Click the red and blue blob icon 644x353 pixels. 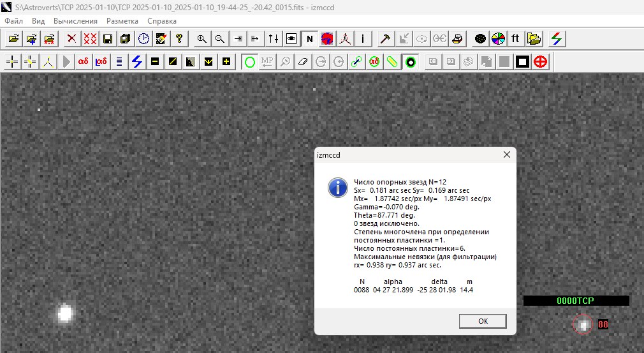click(327, 39)
